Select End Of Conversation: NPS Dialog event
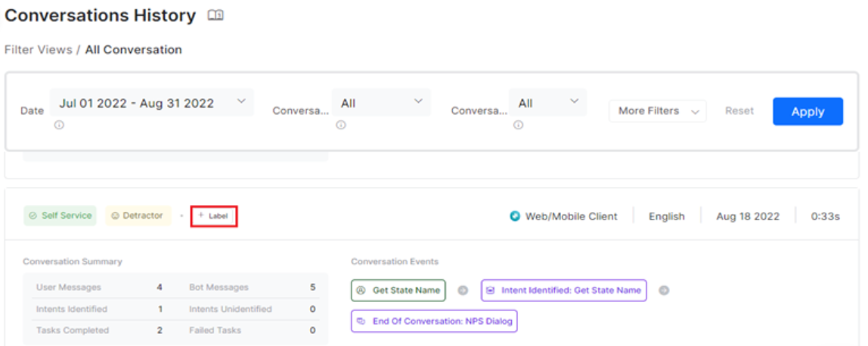Screen dimensions: 868x346 point(434,321)
